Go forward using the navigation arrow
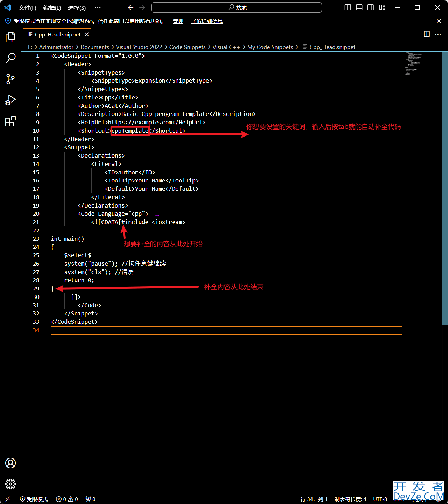Image resolution: width=448 pixels, height=504 pixels. click(x=142, y=7)
